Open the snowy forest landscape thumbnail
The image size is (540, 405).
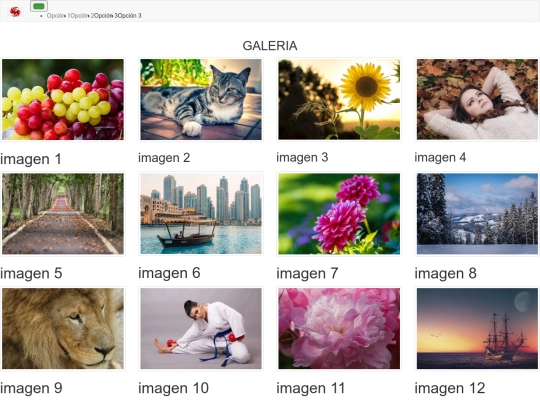[477, 214]
